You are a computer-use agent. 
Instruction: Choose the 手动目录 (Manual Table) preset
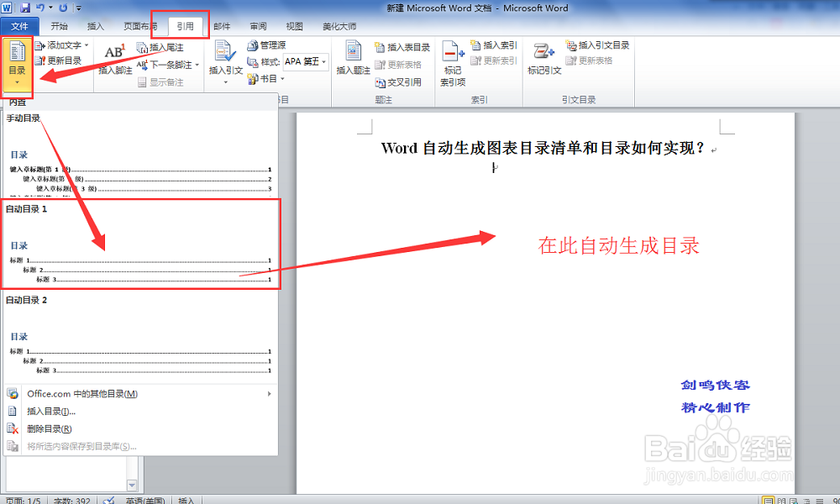(x=140, y=155)
